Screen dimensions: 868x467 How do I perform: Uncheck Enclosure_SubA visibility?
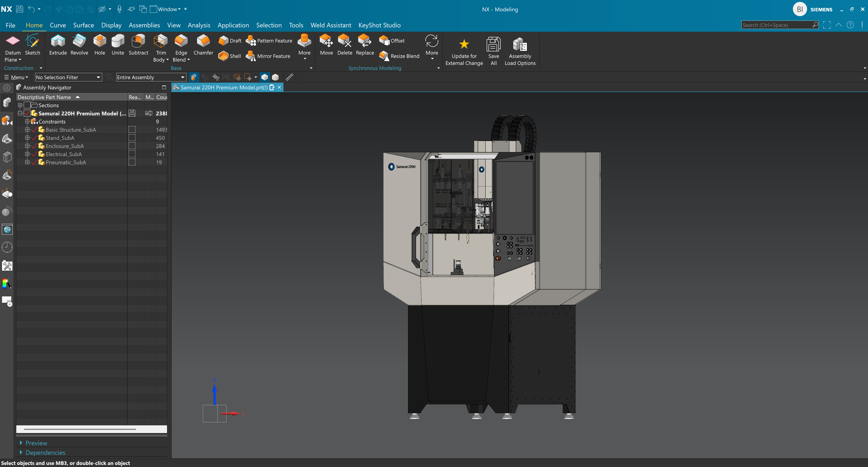click(x=34, y=146)
